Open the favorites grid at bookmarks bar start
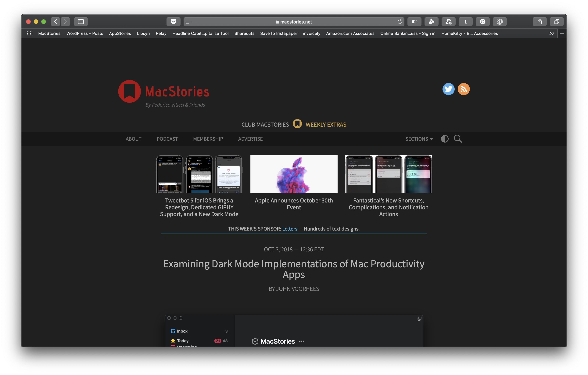Screen dimensions: 588x375 [x=30, y=33]
